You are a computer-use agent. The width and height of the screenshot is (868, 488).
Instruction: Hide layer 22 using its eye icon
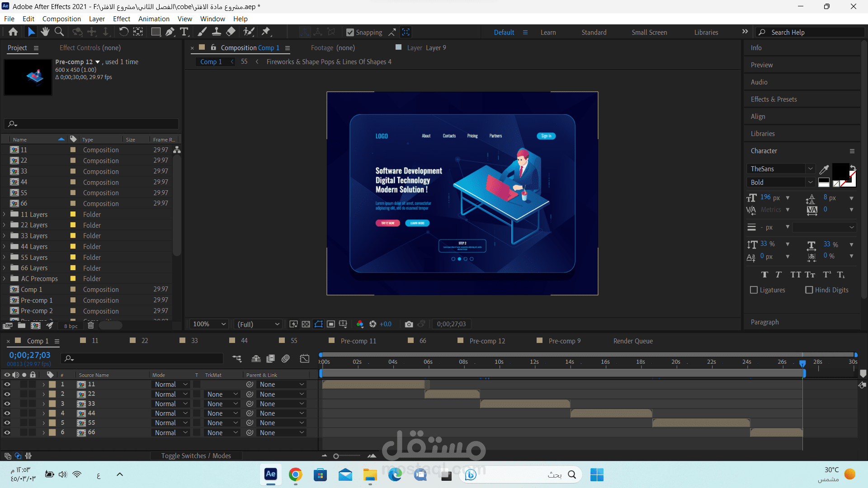(7, 394)
